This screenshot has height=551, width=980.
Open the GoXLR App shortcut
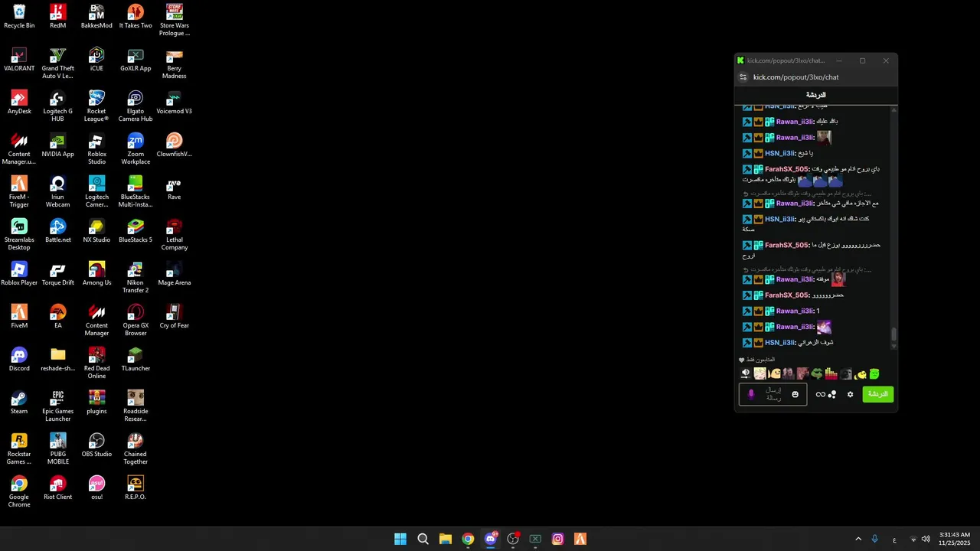click(x=136, y=60)
